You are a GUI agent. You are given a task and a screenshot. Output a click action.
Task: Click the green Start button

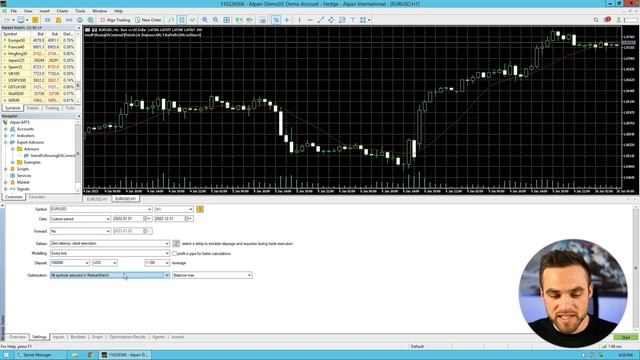(625, 338)
